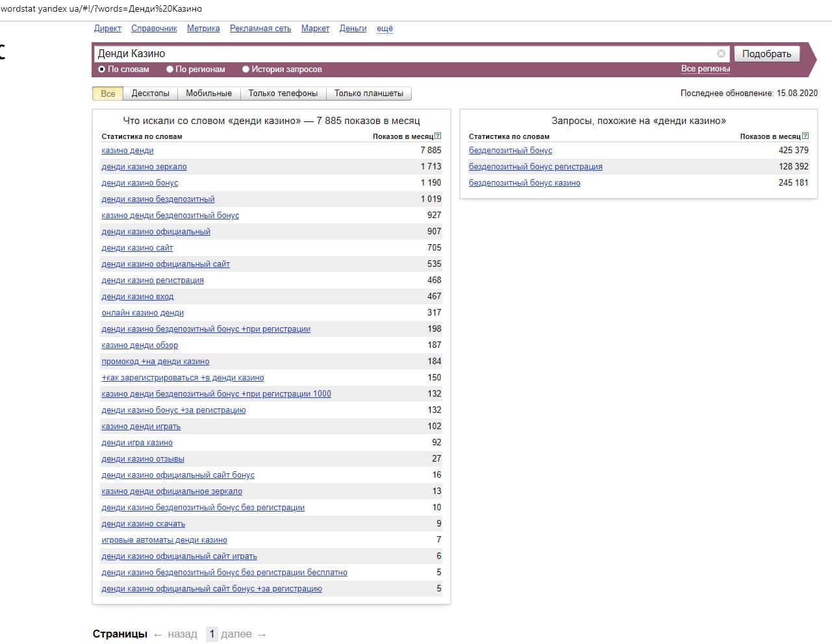Screen dimensions: 832x644
Task: Expand the ещё menu in top navigation
Action: [384, 29]
